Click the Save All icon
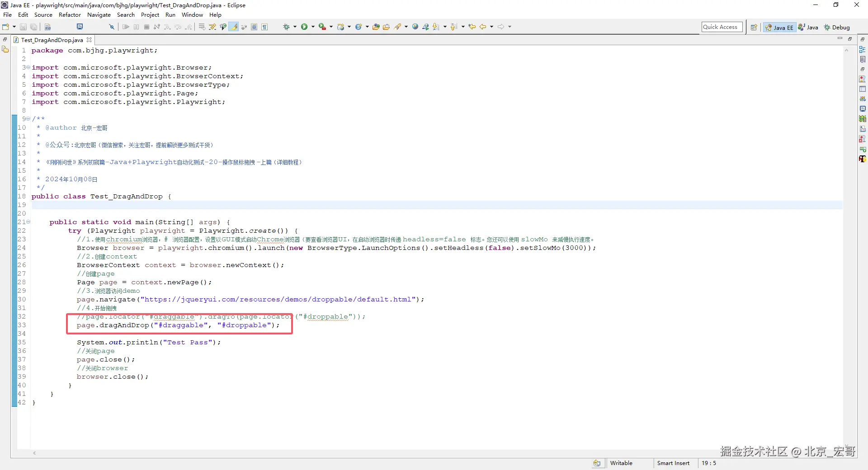The width and height of the screenshot is (868, 470). click(x=33, y=27)
